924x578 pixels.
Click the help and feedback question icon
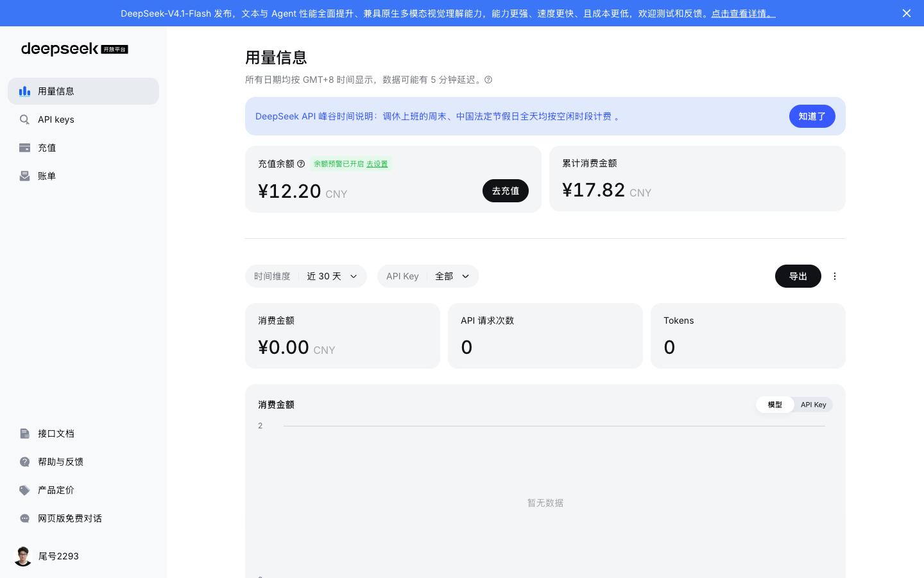click(x=24, y=462)
